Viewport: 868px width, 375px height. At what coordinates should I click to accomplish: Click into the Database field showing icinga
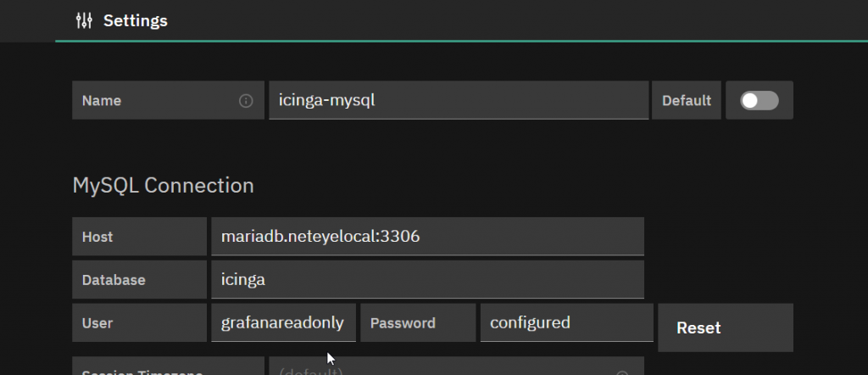(x=427, y=280)
